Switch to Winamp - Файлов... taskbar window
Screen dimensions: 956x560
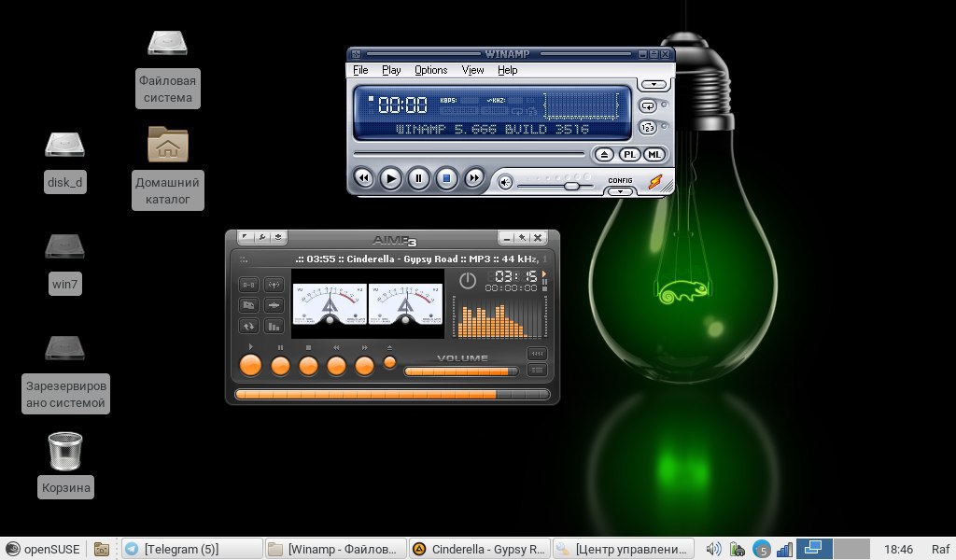335,549
